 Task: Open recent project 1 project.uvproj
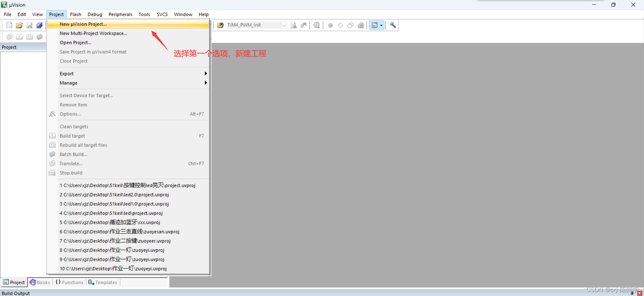coord(128,185)
